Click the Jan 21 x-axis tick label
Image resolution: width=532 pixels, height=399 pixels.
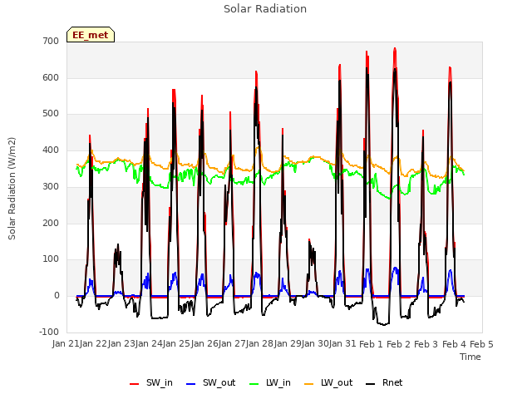pyautogui.click(x=66, y=343)
